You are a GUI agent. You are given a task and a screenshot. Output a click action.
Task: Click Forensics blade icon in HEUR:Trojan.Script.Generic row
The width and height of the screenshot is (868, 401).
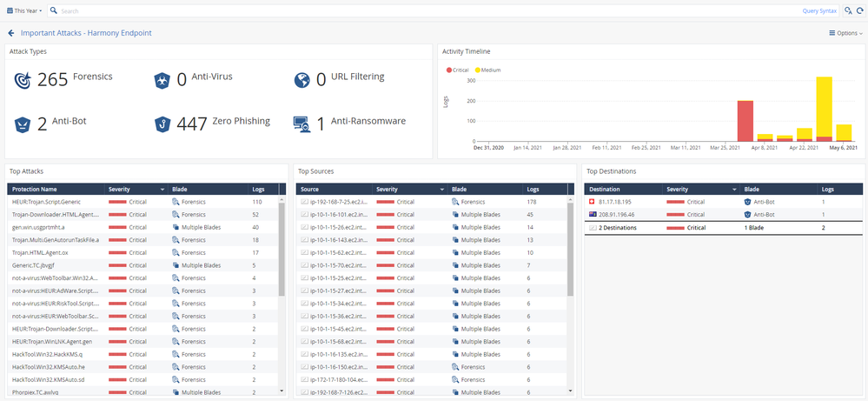176,202
